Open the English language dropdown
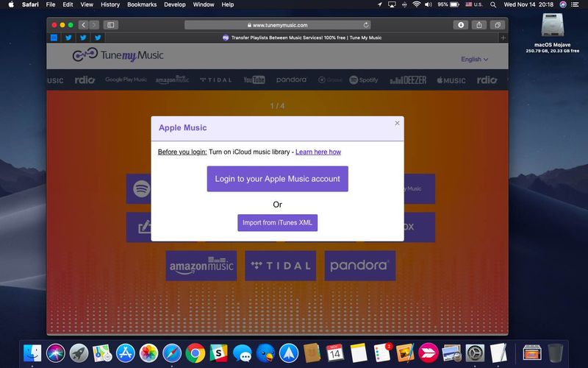588x368 pixels. 474,60
